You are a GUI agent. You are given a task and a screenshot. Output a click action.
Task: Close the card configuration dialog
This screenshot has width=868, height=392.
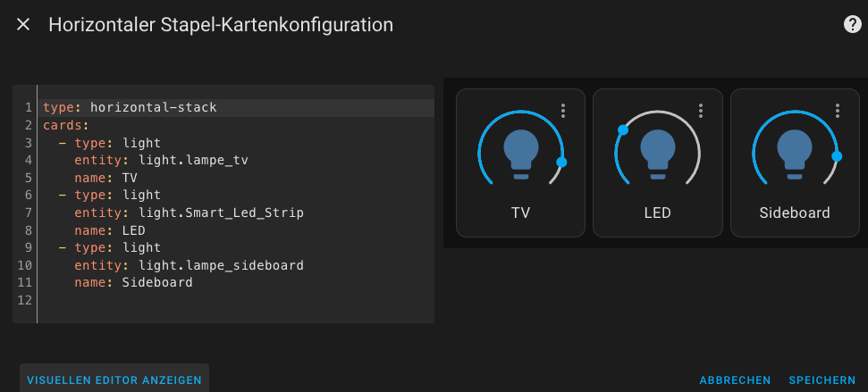click(x=23, y=24)
